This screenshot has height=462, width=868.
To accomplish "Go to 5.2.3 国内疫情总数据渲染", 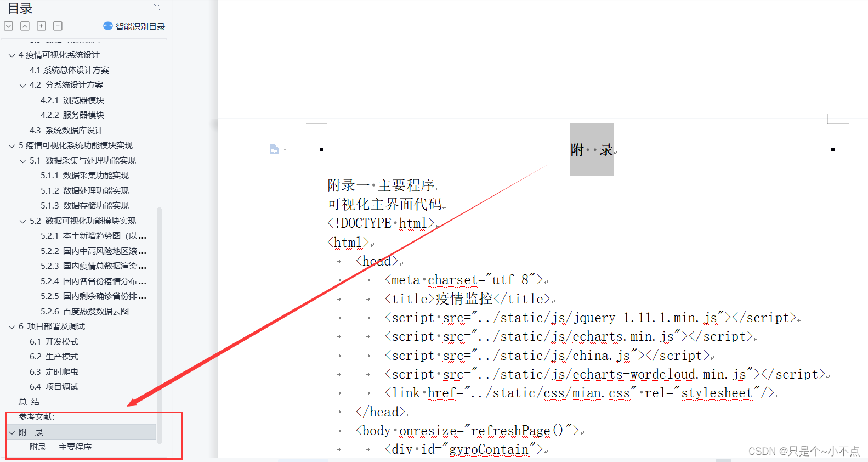I will coord(93,266).
